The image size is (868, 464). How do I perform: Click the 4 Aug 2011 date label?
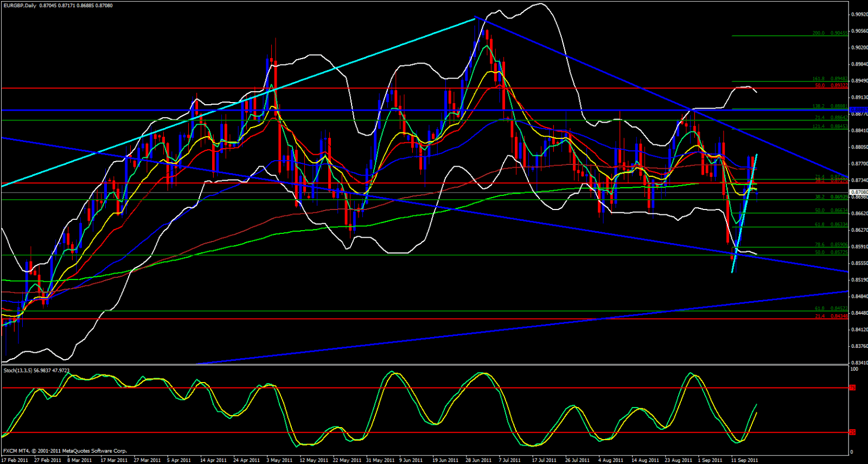tap(611, 460)
